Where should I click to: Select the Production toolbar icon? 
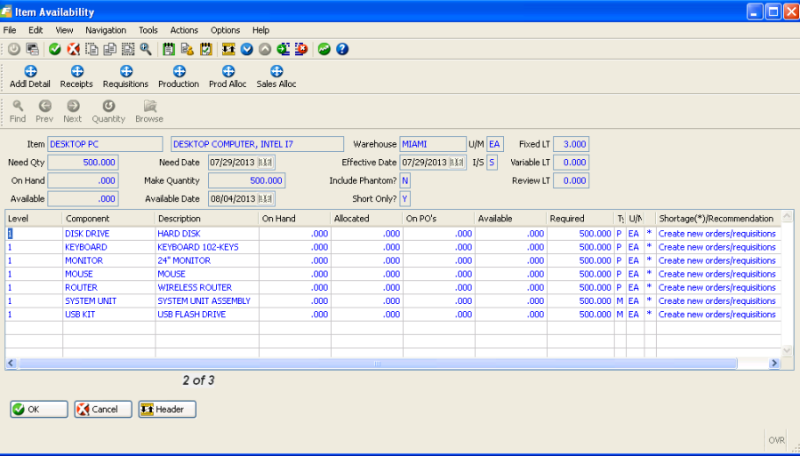178,76
